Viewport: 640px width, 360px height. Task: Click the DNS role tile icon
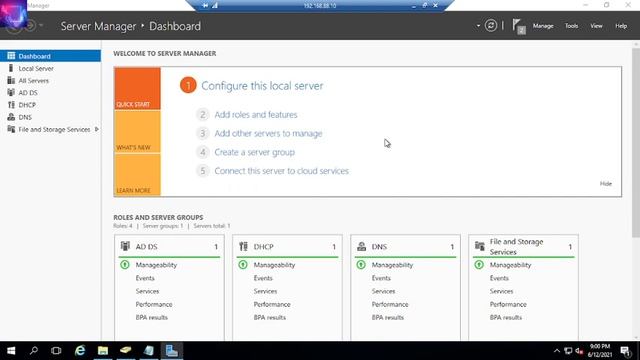click(361, 246)
